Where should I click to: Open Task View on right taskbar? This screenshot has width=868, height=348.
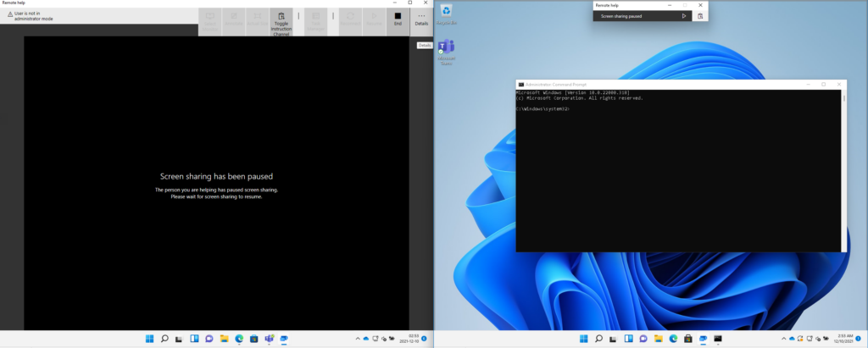point(614,339)
